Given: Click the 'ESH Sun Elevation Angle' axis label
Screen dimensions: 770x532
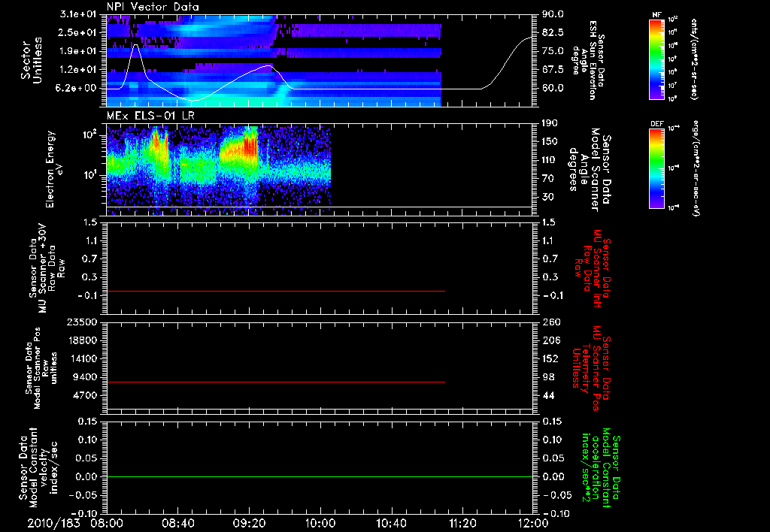Looking at the screenshot, I should (589, 60).
